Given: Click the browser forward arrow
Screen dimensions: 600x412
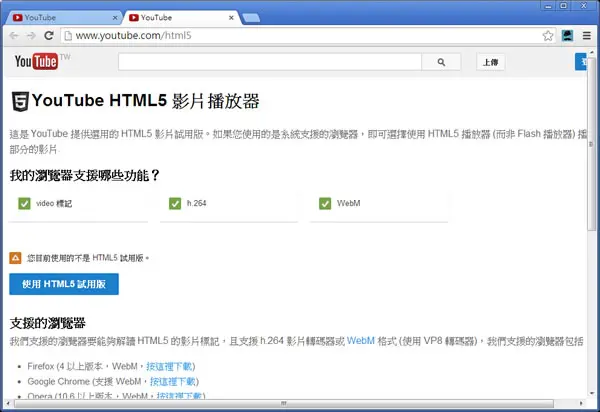Looking at the screenshot, I should [31, 36].
